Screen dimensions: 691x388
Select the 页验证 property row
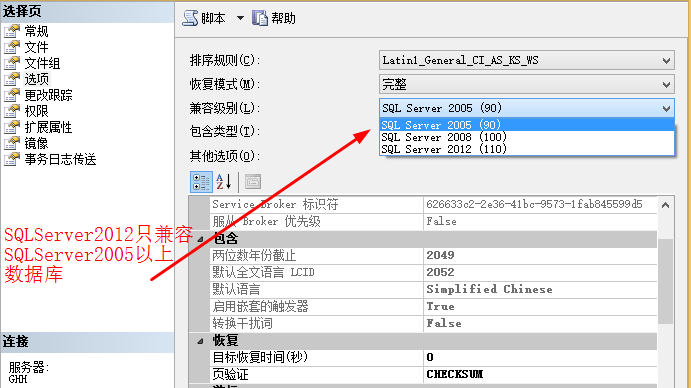(433, 374)
